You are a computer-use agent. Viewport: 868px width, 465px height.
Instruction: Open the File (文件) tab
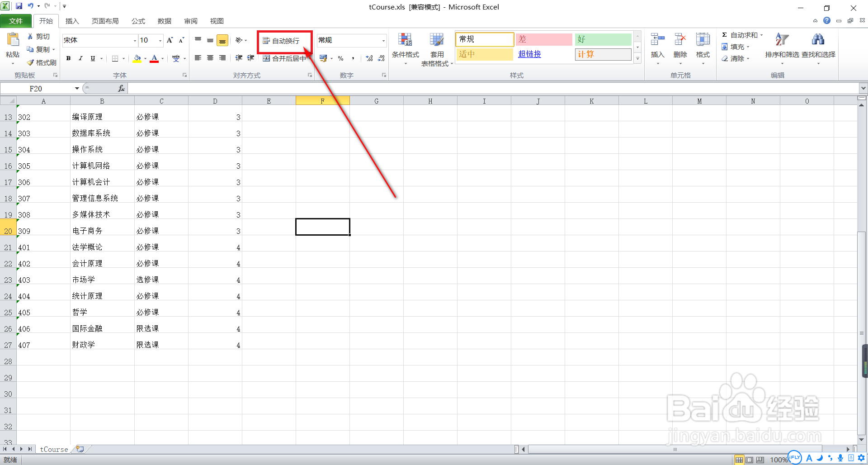pos(16,21)
